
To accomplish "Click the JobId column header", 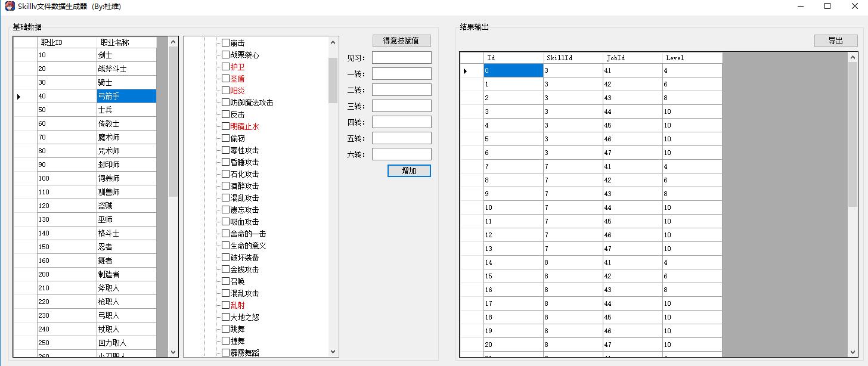I will 633,58.
